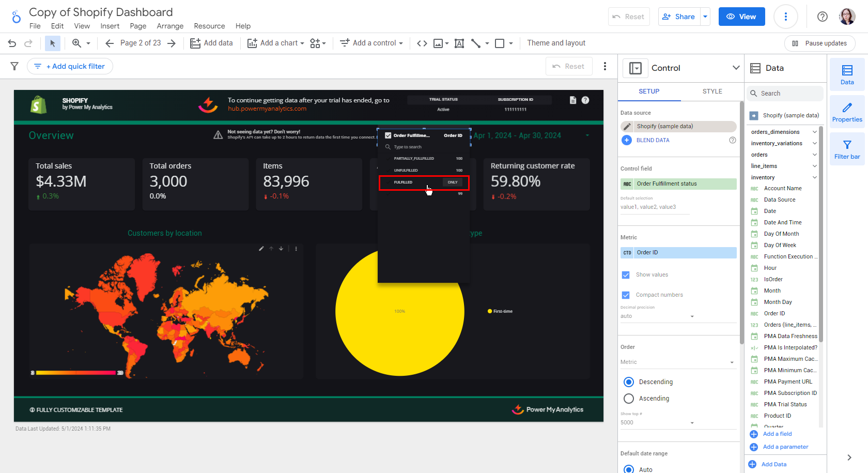Select the Ascending order radio button

pyautogui.click(x=629, y=399)
